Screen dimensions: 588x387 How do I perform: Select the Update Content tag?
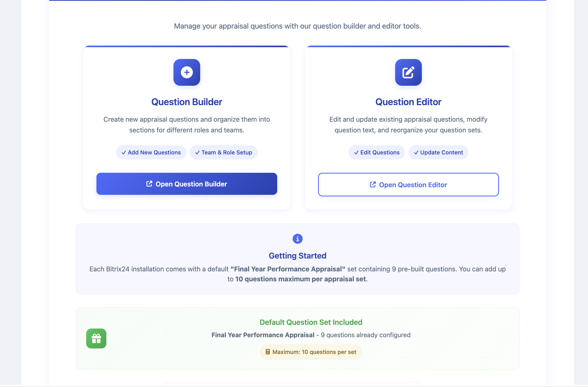pyautogui.click(x=438, y=153)
